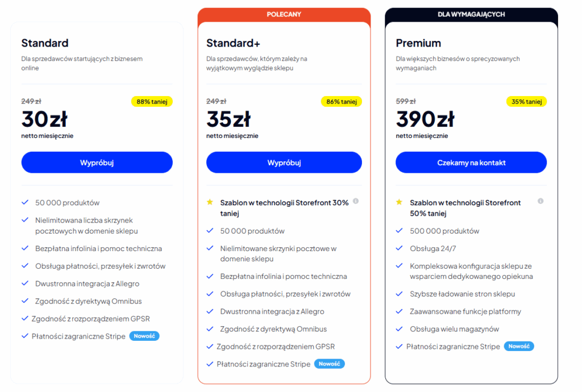This screenshot has height=392, width=582.
Task: Click checkmark beside Obsługa 24/7
Action: point(399,248)
